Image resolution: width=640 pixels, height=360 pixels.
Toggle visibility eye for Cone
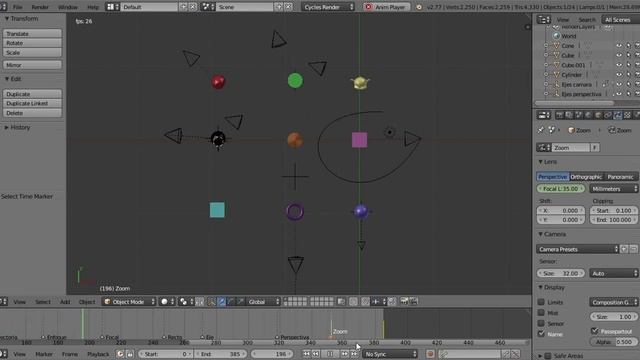619,46
